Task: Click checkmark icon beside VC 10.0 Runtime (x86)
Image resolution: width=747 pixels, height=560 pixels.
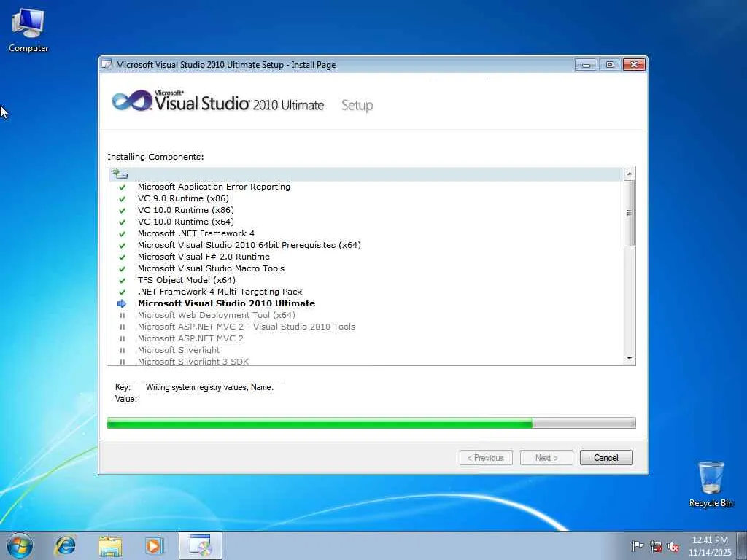Action: coord(122,211)
